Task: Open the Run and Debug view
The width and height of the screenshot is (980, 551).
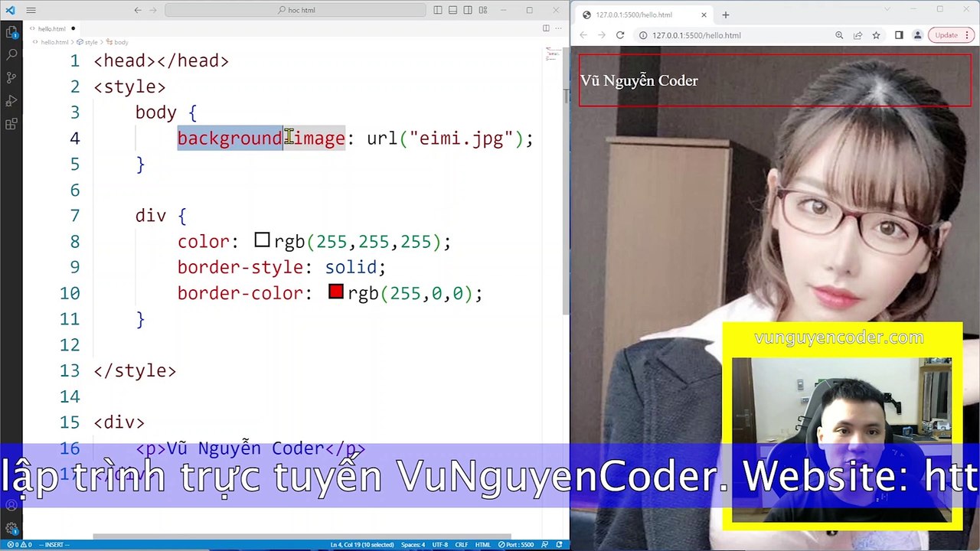Action: (11, 101)
